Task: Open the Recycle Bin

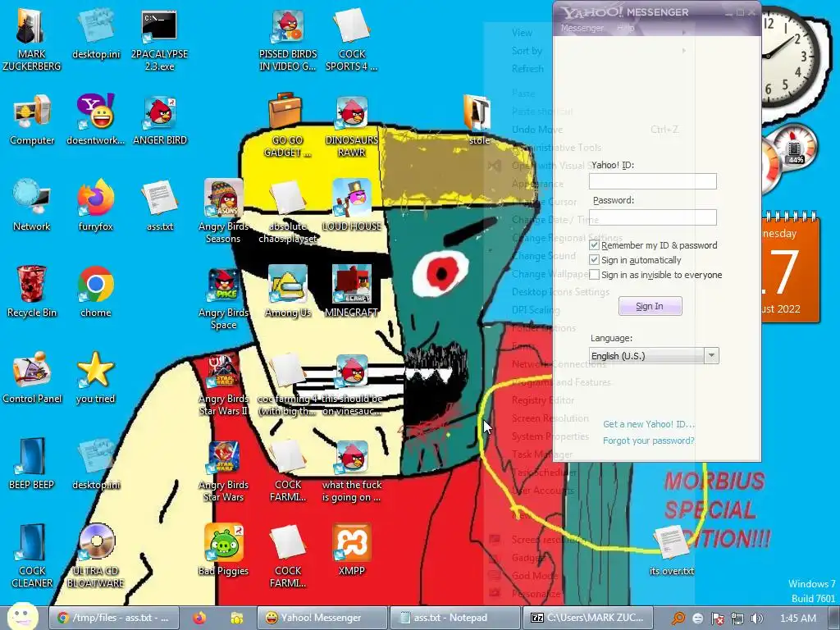Action: [32, 291]
